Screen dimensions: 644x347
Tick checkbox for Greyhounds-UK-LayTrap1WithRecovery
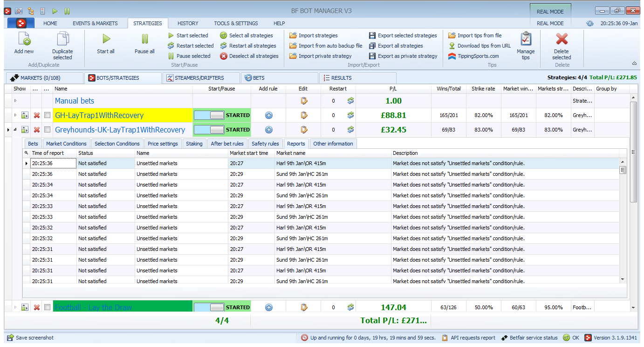(47, 130)
